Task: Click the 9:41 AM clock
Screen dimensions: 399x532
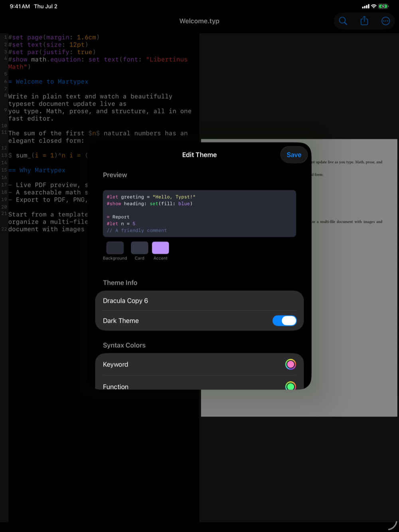Action: click(x=20, y=6)
